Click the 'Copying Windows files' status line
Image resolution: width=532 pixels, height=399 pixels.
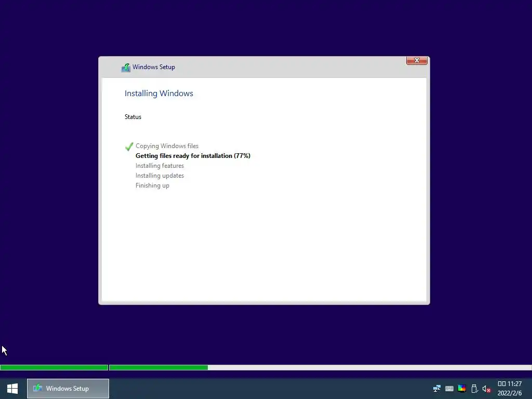click(167, 146)
